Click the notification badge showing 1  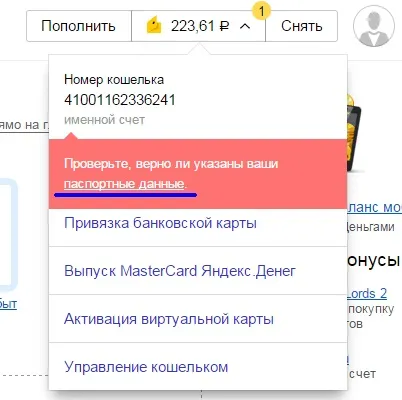(262, 12)
